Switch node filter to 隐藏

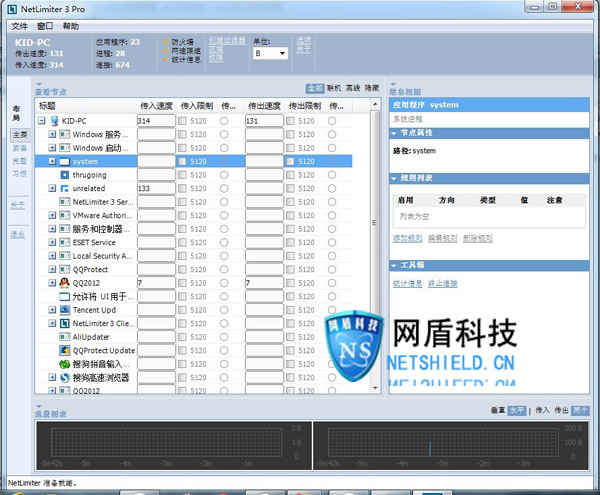[x=372, y=88]
